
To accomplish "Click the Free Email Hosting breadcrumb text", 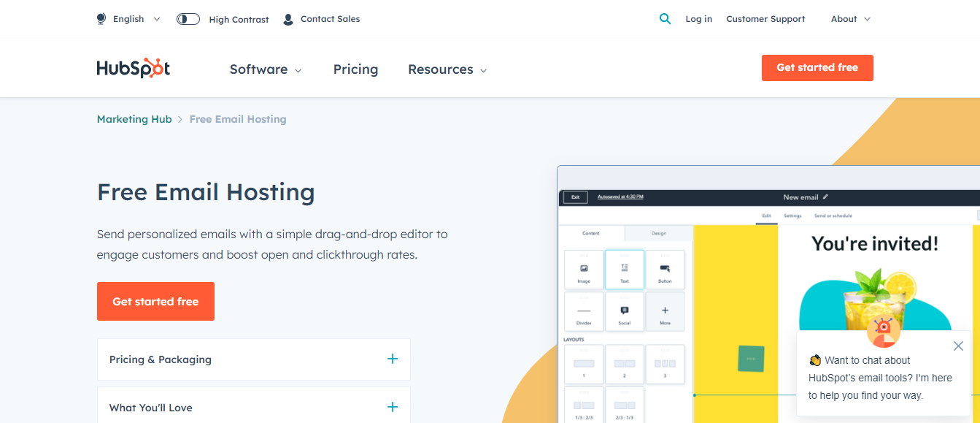I will [x=238, y=119].
